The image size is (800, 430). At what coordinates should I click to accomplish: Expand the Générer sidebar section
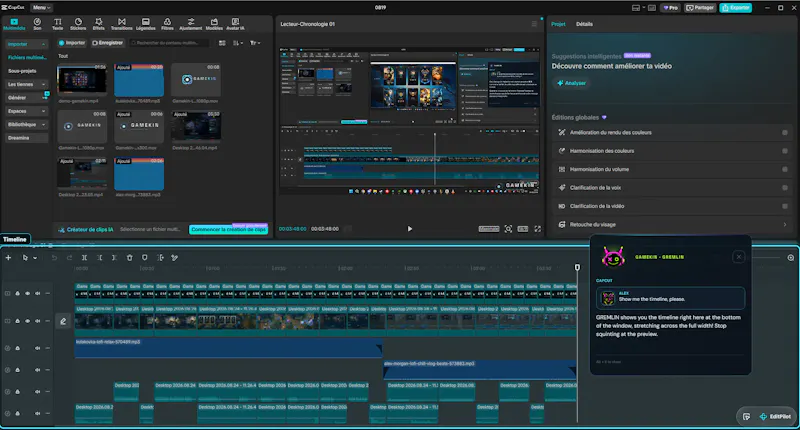point(27,97)
